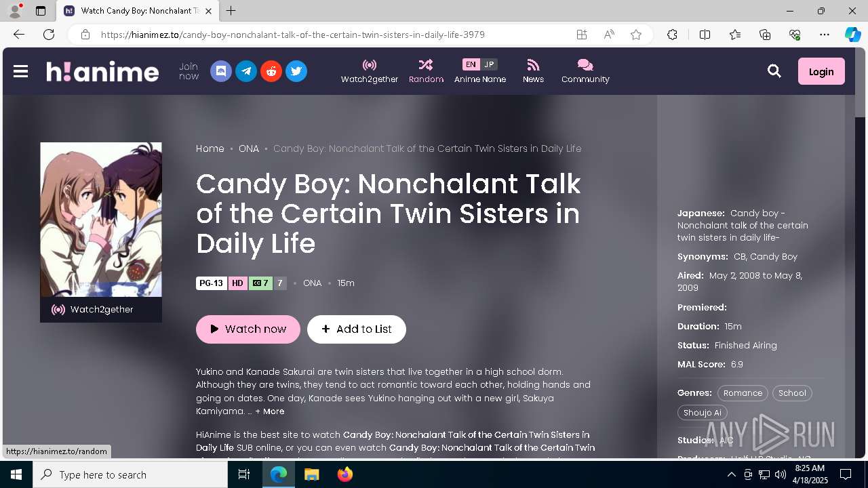Open the Favorites list icon
The image size is (868, 488).
pos(735,35)
